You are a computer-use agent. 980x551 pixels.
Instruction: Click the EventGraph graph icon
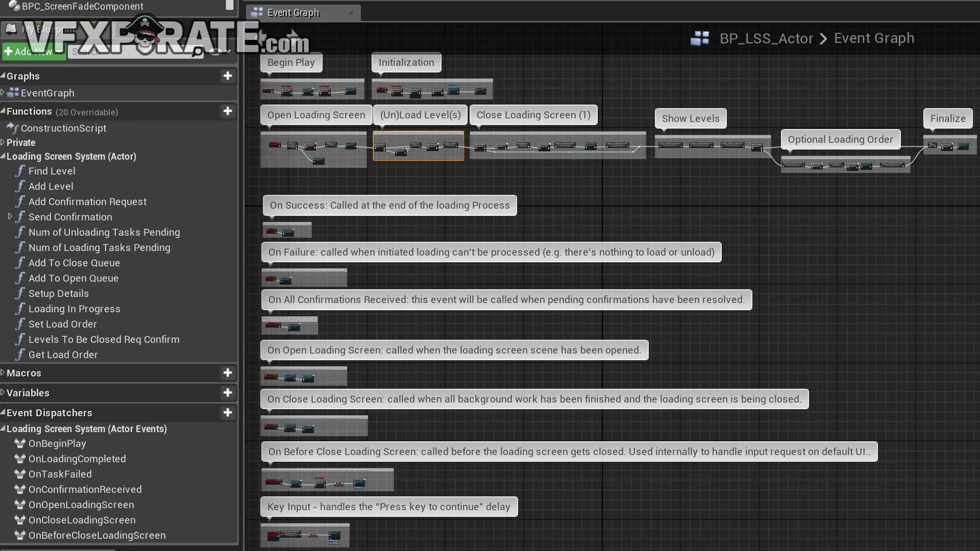pyautogui.click(x=13, y=93)
